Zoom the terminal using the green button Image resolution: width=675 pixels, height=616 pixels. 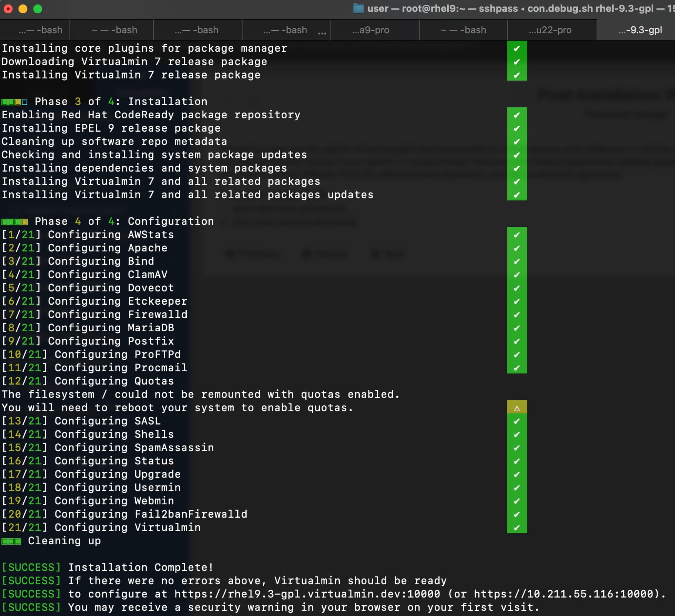(x=38, y=9)
